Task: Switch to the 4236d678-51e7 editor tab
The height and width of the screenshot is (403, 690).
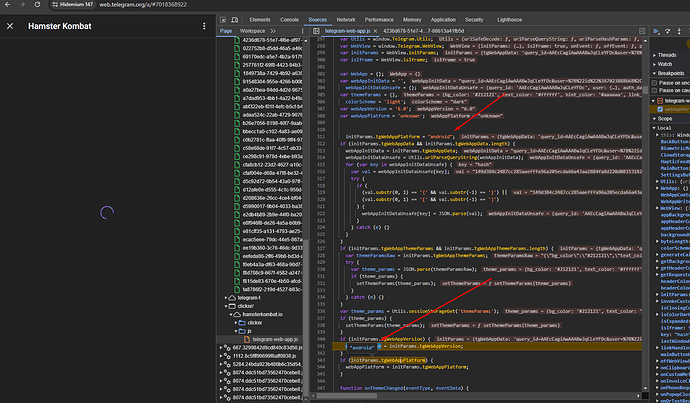Action: pos(423,31)
